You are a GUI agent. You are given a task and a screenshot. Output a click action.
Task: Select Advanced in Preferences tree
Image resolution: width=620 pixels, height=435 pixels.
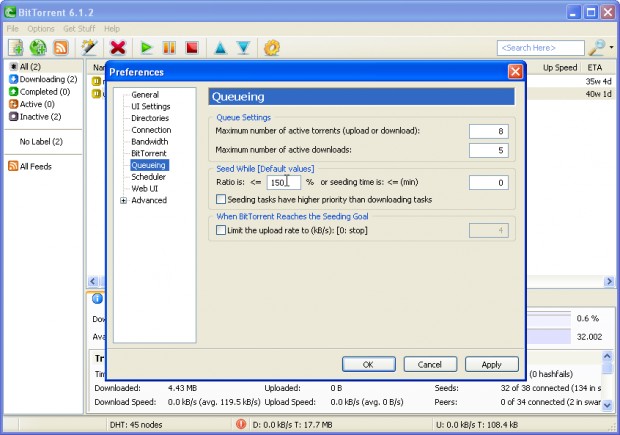(x=149, y=200)
